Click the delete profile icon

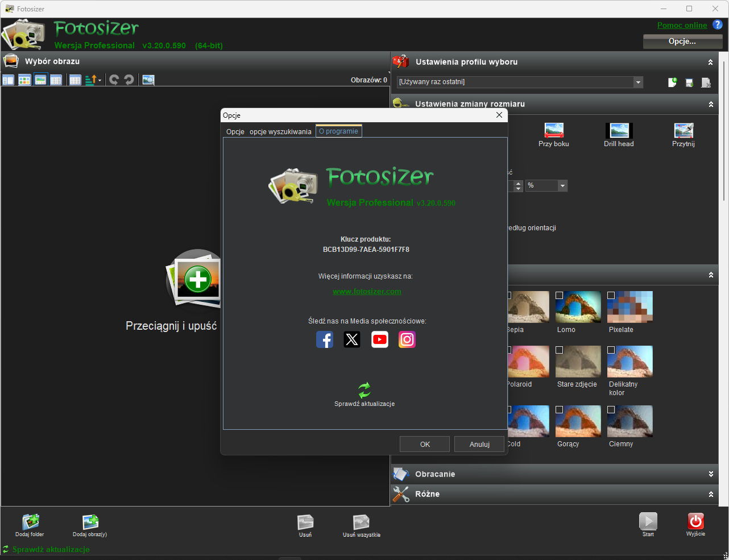pyautogui.click(x=706, y=83)
